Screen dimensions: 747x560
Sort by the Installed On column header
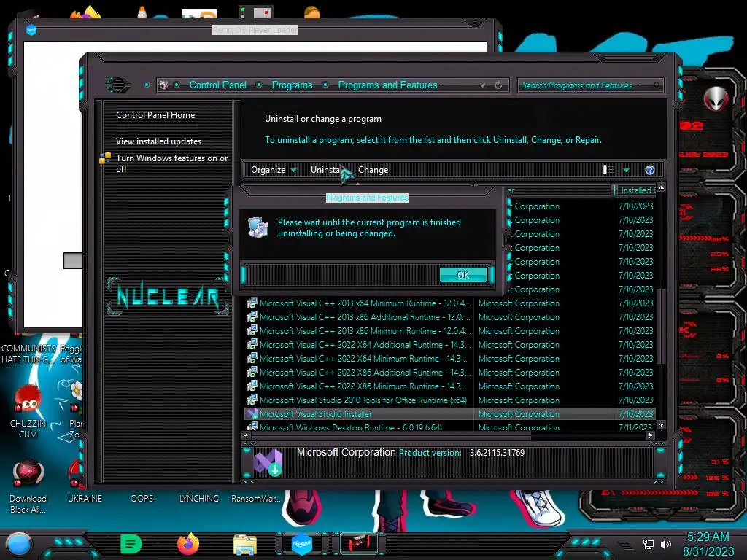coord(636,190)
